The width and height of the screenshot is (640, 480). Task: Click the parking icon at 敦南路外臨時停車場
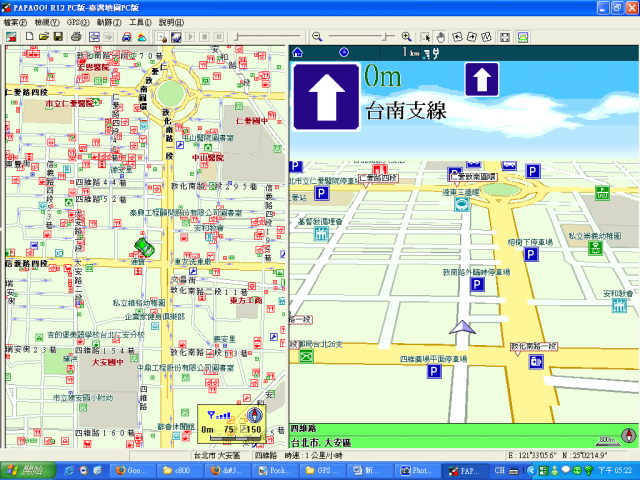pyautogui.click(x=477, y=284)
